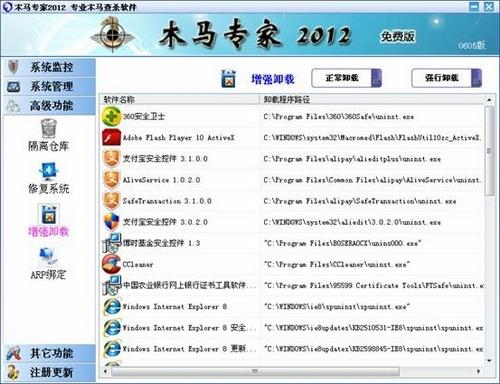Click the horizontal scrollbar right arrow
This screenshot has height=384, width=500.
479,371
